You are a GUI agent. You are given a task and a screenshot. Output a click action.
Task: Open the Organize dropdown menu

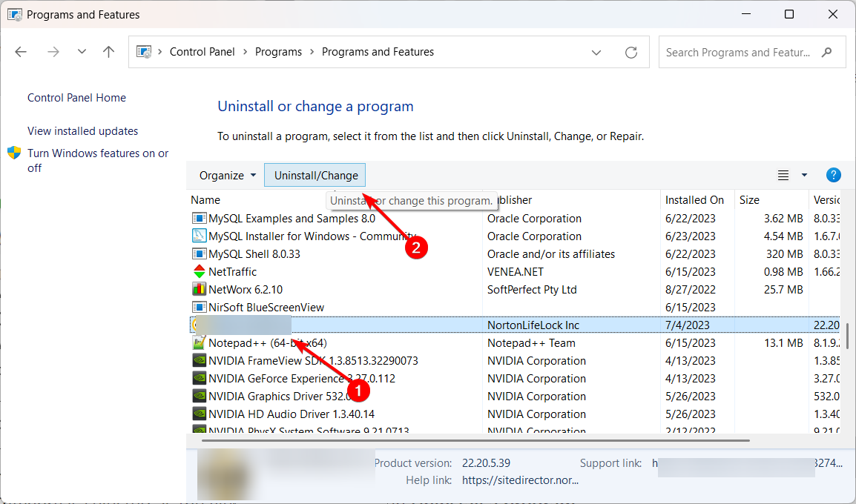227,176
